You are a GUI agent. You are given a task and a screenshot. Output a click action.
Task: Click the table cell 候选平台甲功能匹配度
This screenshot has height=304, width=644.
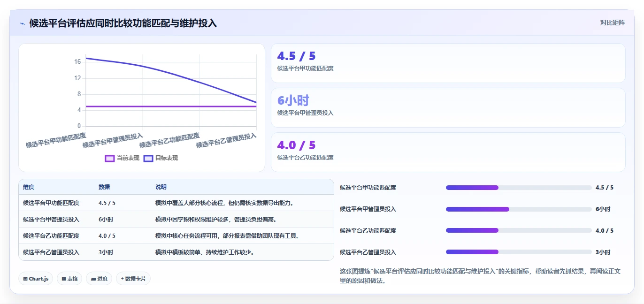point(51,203)
